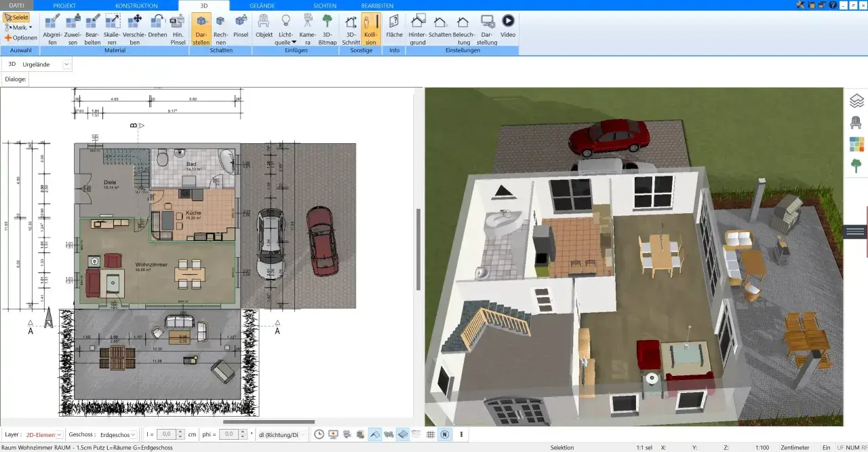Screen dimensions: 868x452
Task: Click the help question mark icon
Action: pos(832,5)
